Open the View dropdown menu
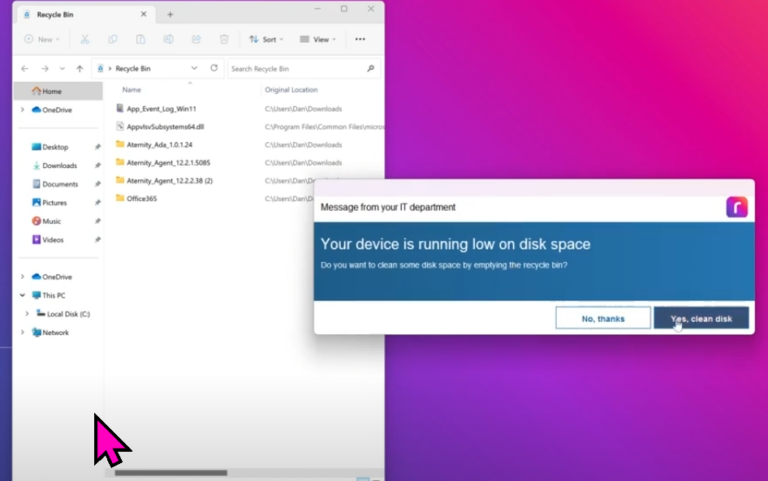The height and width of the screenshot is (481, 768). (x=319, y=39)
